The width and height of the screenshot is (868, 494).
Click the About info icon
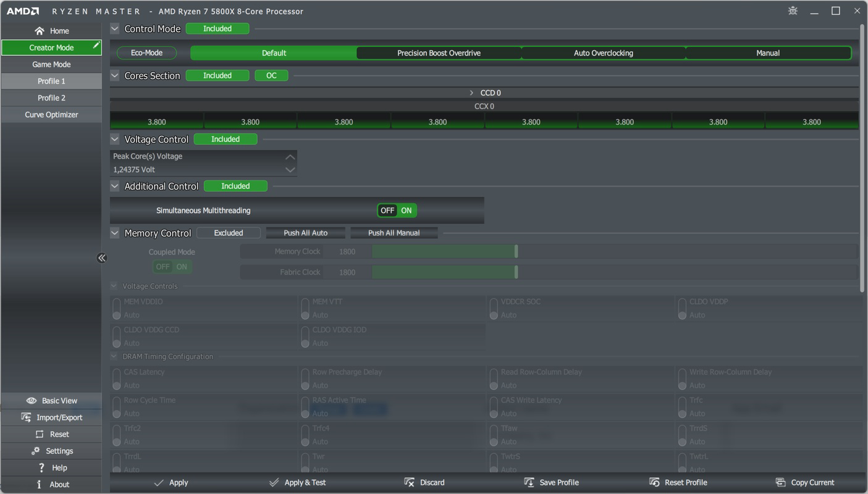[39, 484]
